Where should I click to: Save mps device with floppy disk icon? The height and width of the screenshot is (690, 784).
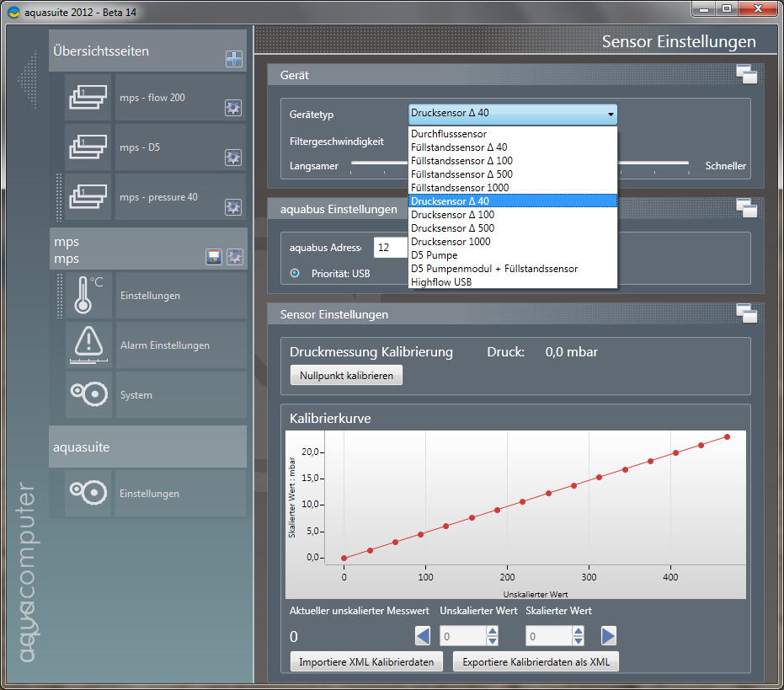point(214,257)
